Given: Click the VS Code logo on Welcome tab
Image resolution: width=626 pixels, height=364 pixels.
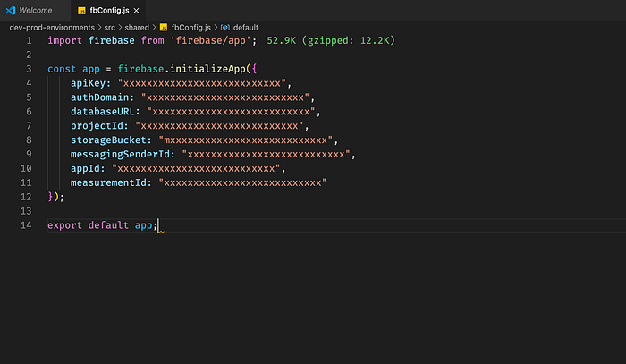Looking at the screenshot, I should 11,11.
